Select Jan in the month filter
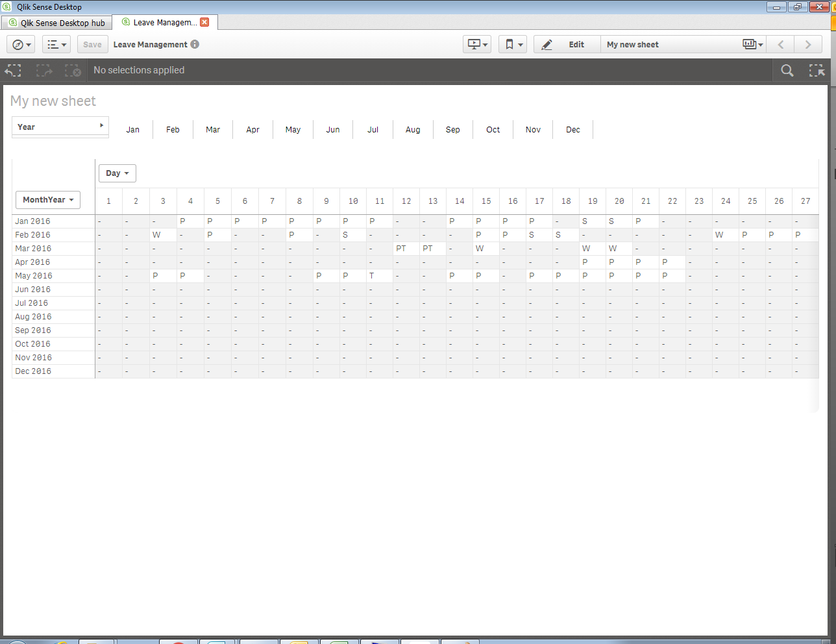Viewport: 836px width, 644px height. (x=133, y=129)
